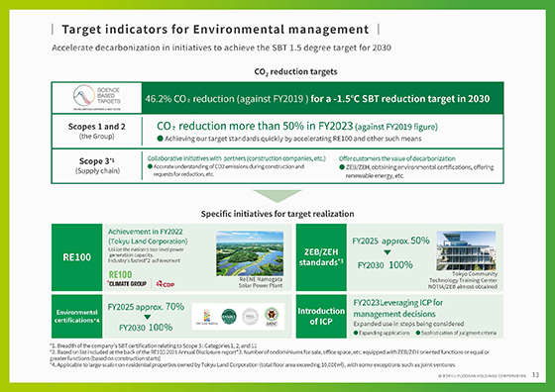Viewport: 555px width, 392px height.
Task: Click the Science Based Targets logo
Action: [97, 97]
